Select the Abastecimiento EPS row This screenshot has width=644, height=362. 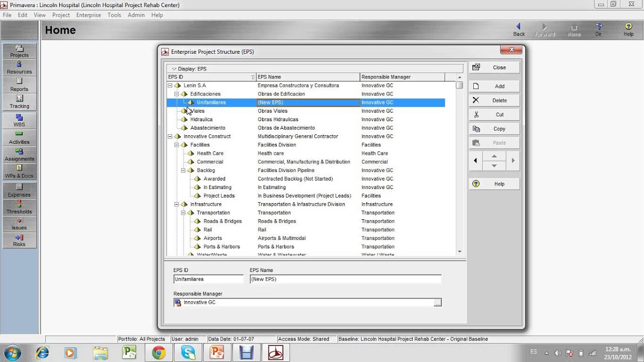(305, 128)
